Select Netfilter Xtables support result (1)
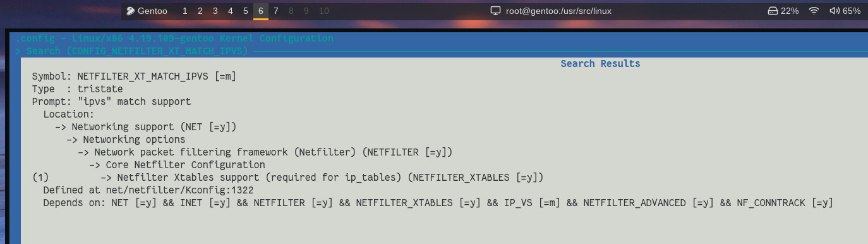The width and height of the screenshot is (868, 244). click(287, 178)
